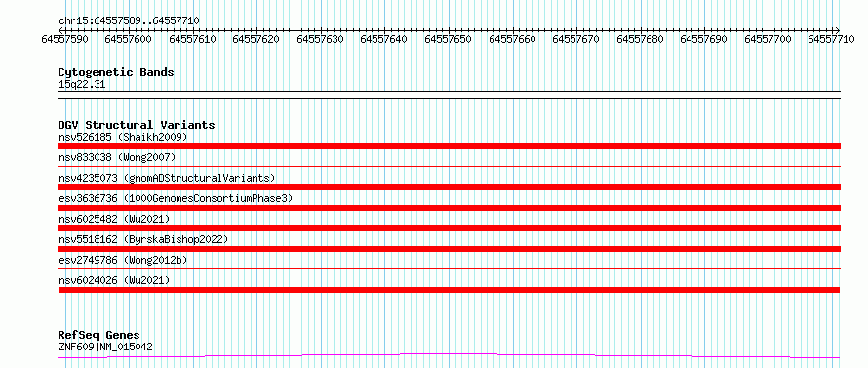
Task: Click the red bar for nsv6024026
Action: click(x=449, y=290)
